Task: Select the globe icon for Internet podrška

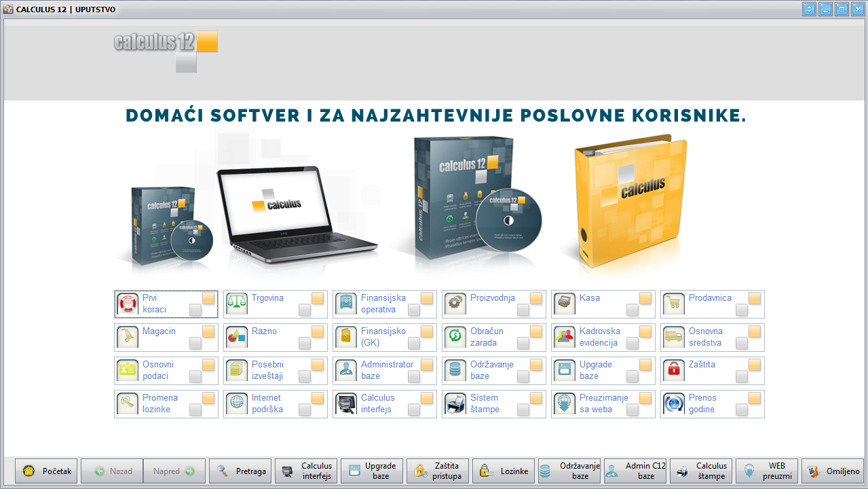Action: [x=237, y=403]
